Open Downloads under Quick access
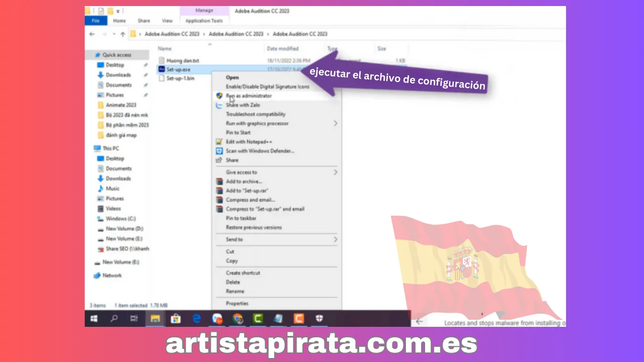This screenshot has width=644, height=362. click(x=118, y=75)
